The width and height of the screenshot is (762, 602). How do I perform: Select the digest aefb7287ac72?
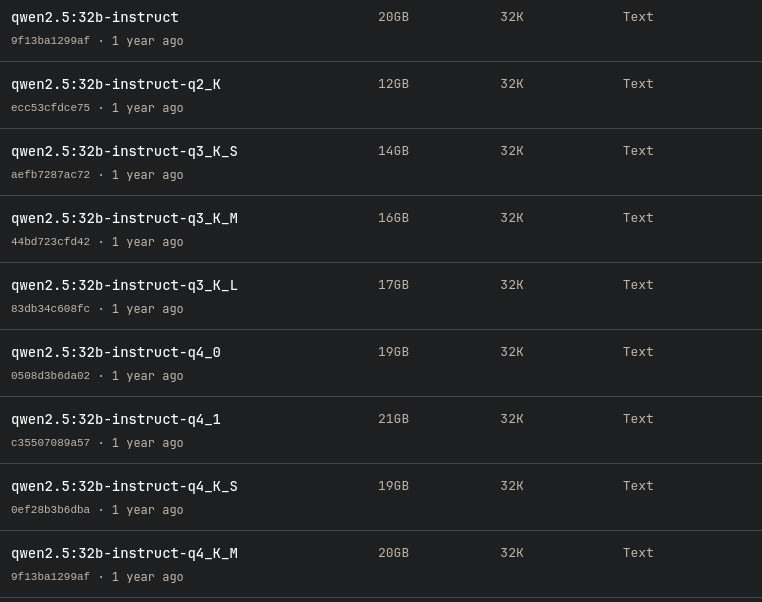pyautogui.click(x=50, y=175)
